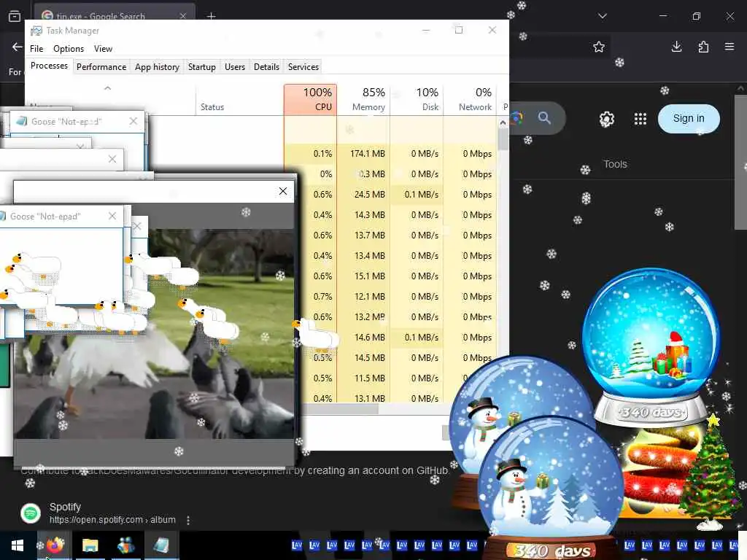Screen dimensions: 747x560
Task: Expand the list all tabs dropdown
Action: 603,16
